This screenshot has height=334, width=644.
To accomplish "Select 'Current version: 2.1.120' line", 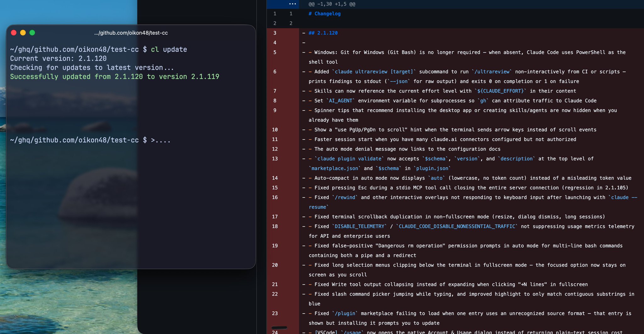I will pyautogui.click(x=58, y=59).
